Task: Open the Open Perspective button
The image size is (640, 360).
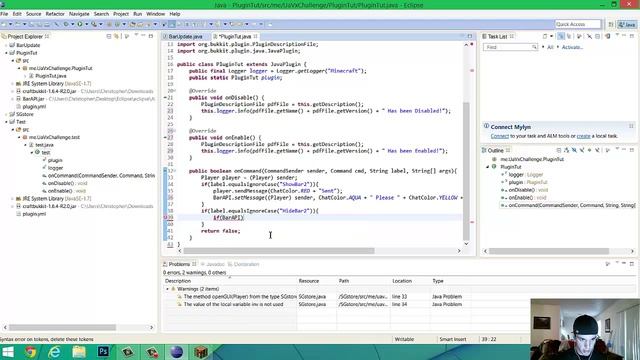Action: (611, 24)
